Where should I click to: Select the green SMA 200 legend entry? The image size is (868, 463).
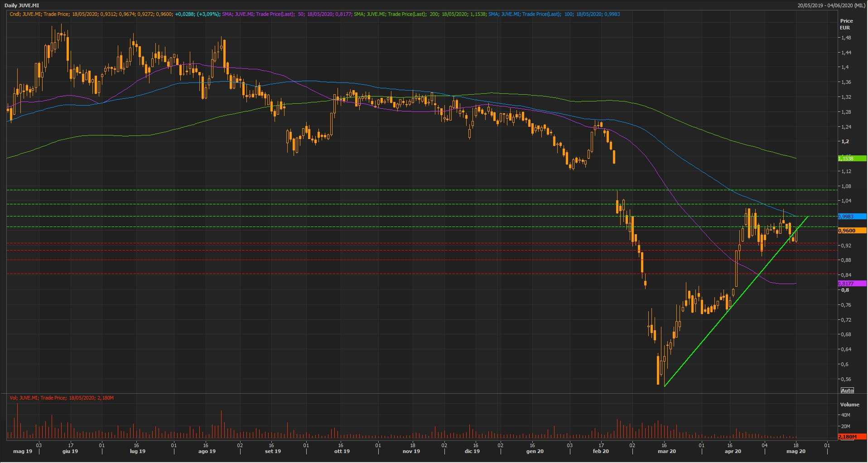click(x=420, y=14)
